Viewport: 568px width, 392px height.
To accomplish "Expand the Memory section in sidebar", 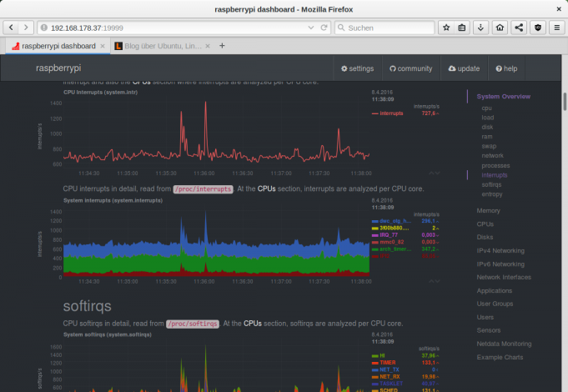I will click(488, 211).
